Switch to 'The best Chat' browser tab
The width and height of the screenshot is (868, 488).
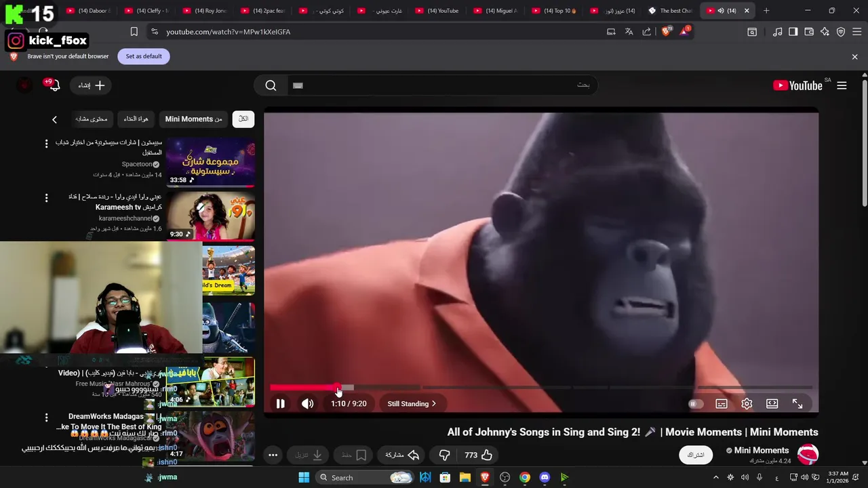tap(671, 11)
